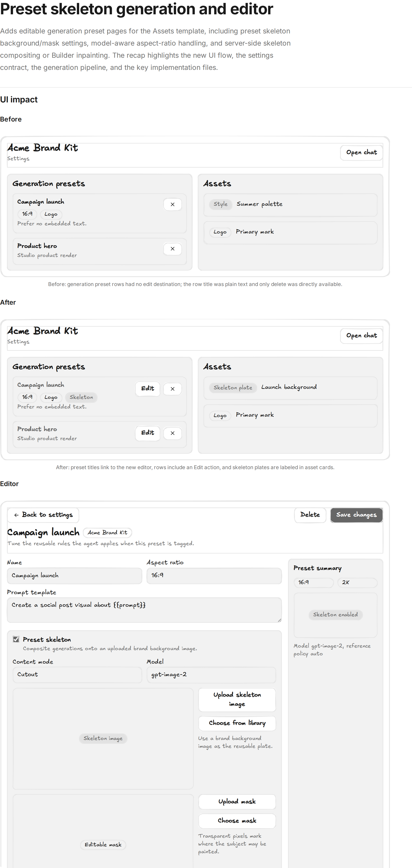Screen dimensions: 412x868
Task: Delete Product hero preset in Before mockup
Action: pos(172,249)
